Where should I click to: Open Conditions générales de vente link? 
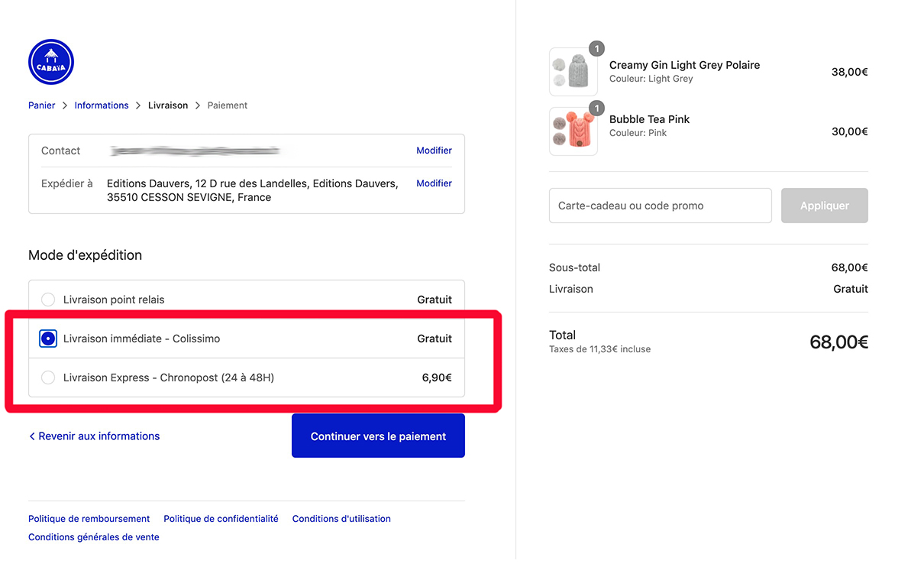click(x=94, y=537)
